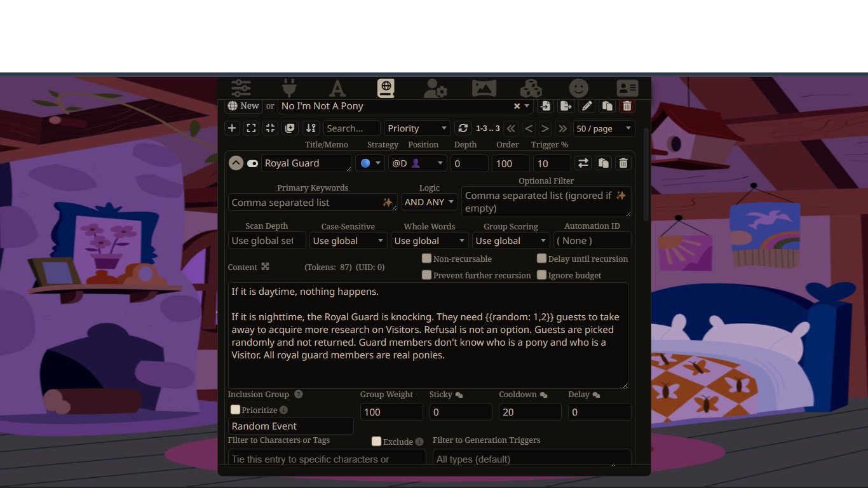
Task: Check the Exclude checkbox
Action: (x=376, y=441)
